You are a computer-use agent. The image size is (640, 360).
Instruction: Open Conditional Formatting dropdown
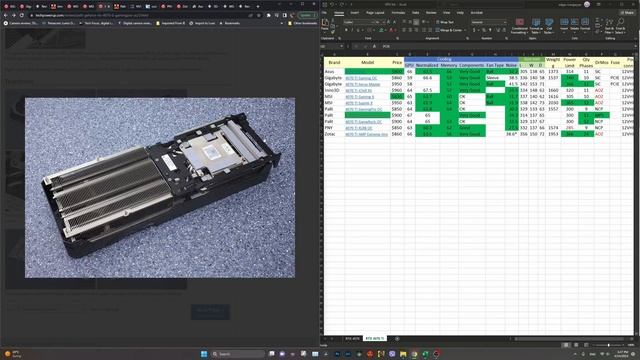[x=520, y=26]
